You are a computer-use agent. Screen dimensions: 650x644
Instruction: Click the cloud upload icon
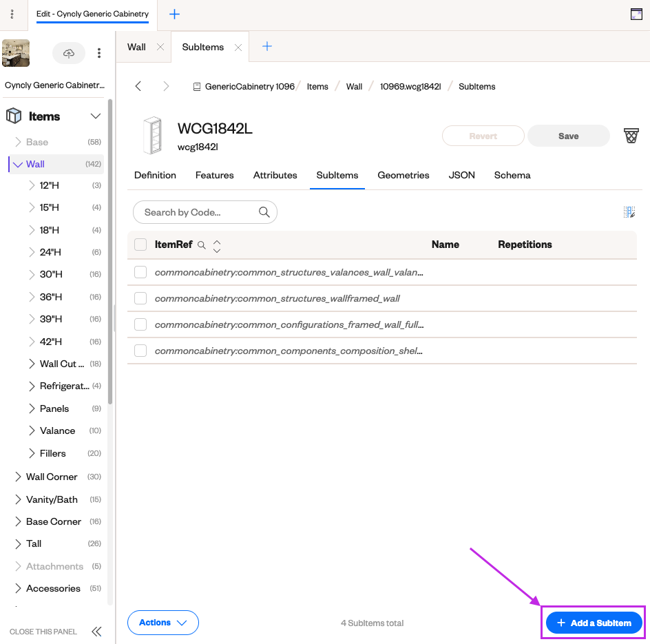[x=69, y=53]
